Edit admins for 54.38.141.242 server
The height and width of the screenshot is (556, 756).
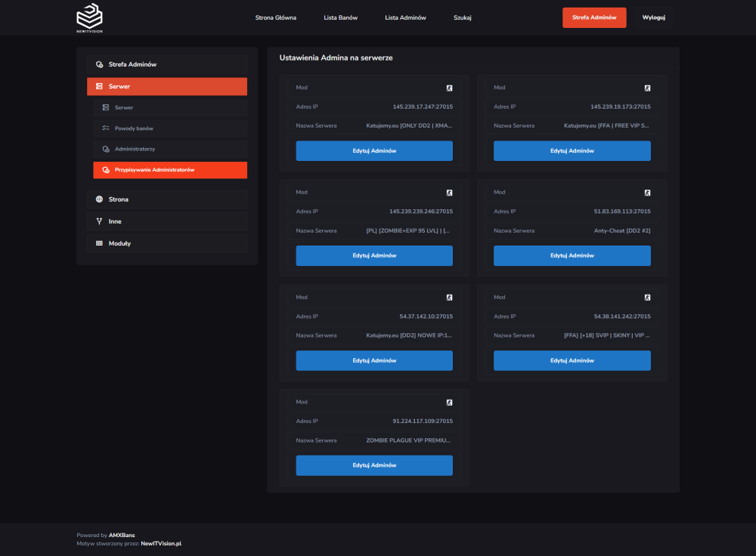point(572,360)
